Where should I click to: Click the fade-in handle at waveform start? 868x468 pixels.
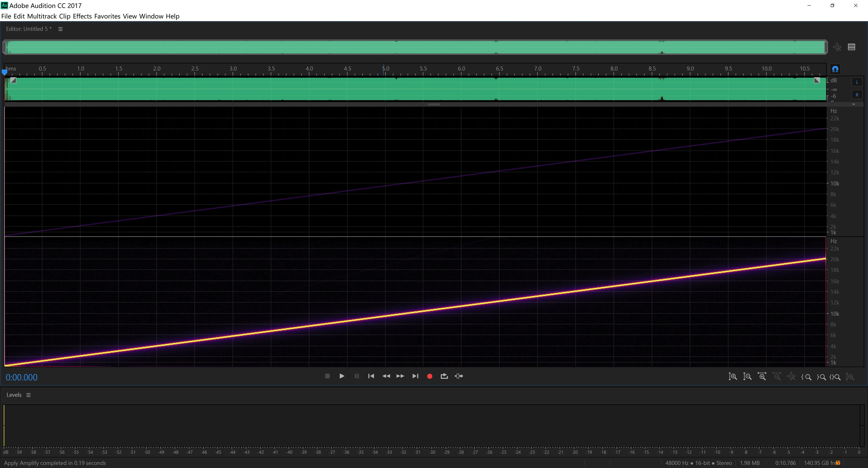pyautogui.click(x=13, y=80)
